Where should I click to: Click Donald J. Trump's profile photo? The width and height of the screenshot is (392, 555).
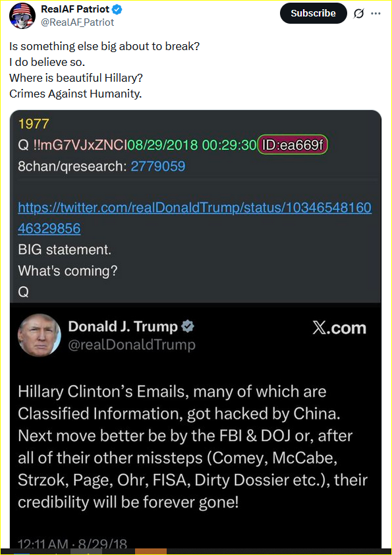pos(39,335)
